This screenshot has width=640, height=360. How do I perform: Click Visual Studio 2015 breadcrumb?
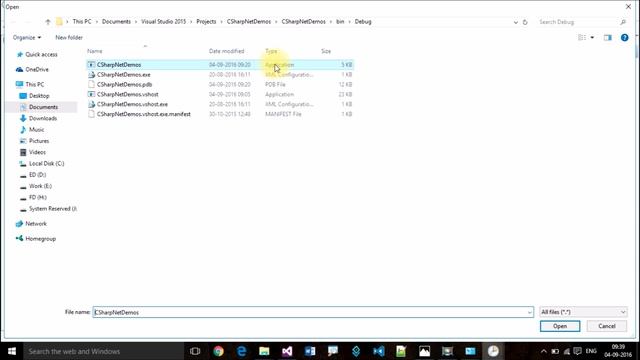163,22
